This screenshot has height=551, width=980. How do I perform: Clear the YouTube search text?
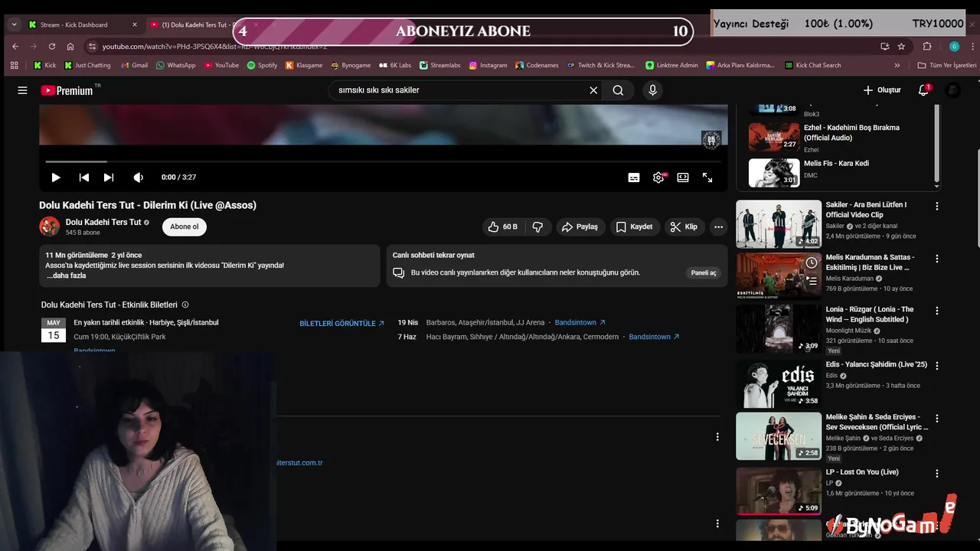(x=593, y=90)
